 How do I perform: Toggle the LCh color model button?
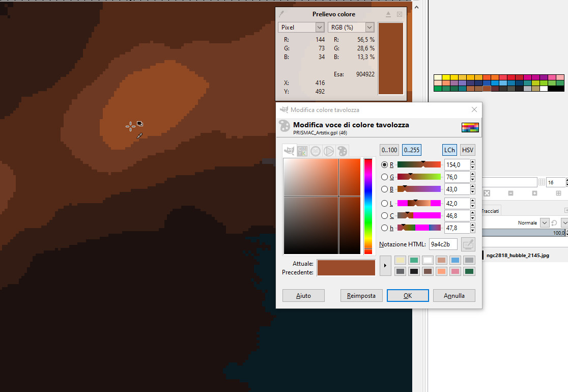(x=449, y=150)
